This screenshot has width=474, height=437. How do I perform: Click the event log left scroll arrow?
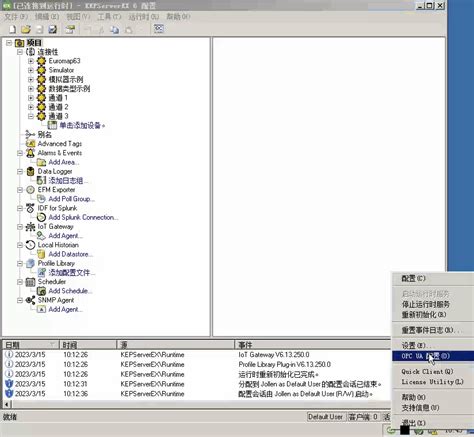click(x=7, y=405)
